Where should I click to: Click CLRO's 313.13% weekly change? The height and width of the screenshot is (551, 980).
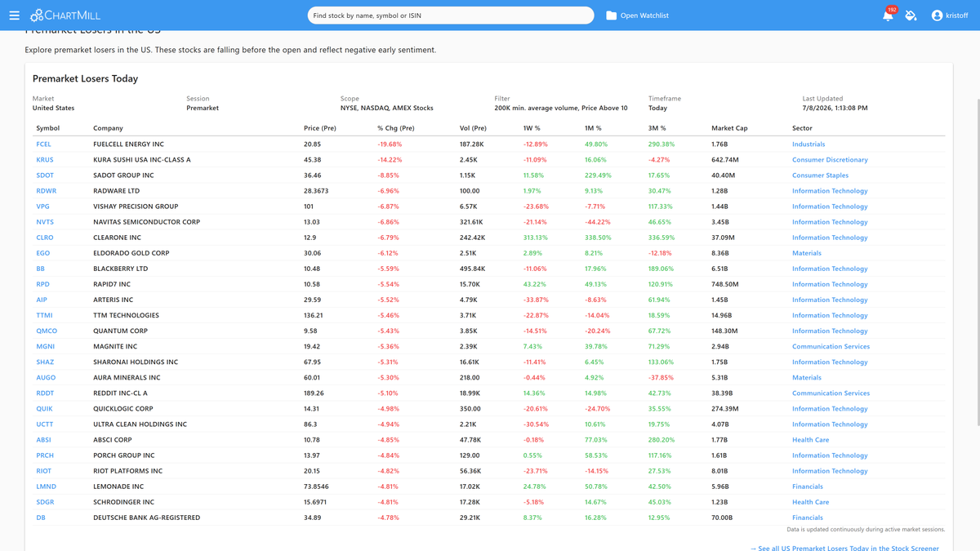pyautogui.click(x=536, y=238)
